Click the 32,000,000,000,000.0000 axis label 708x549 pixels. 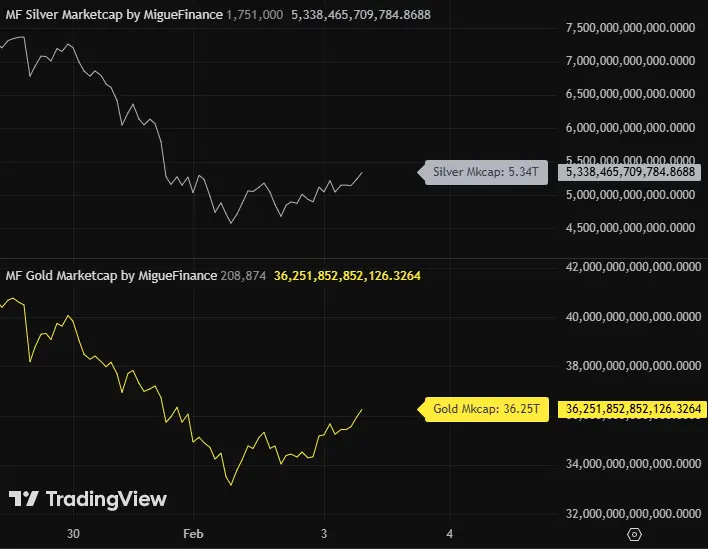[633, 514]
